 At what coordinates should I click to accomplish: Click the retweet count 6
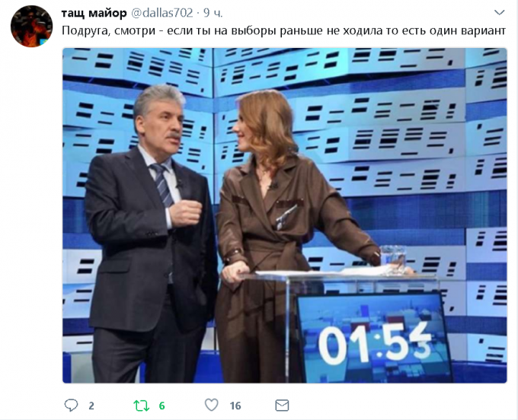click(x=161, y=406)
